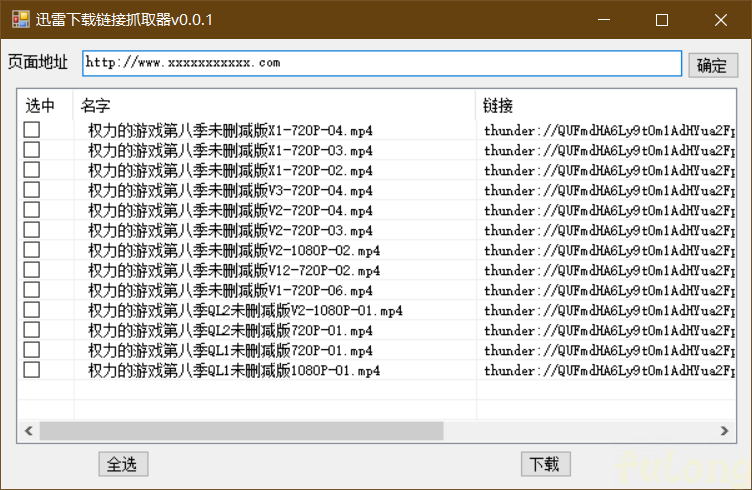Check the box for V12-720P-02.mp4 row

[32, 270]
